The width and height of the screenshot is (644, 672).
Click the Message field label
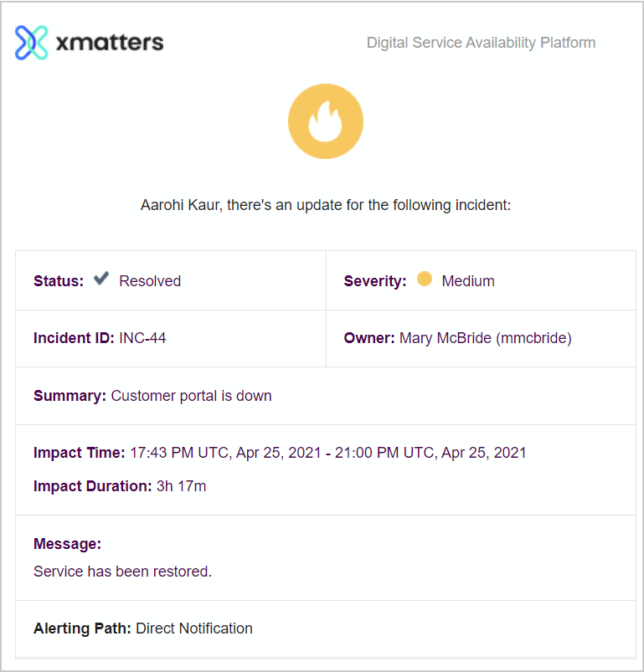67,544
